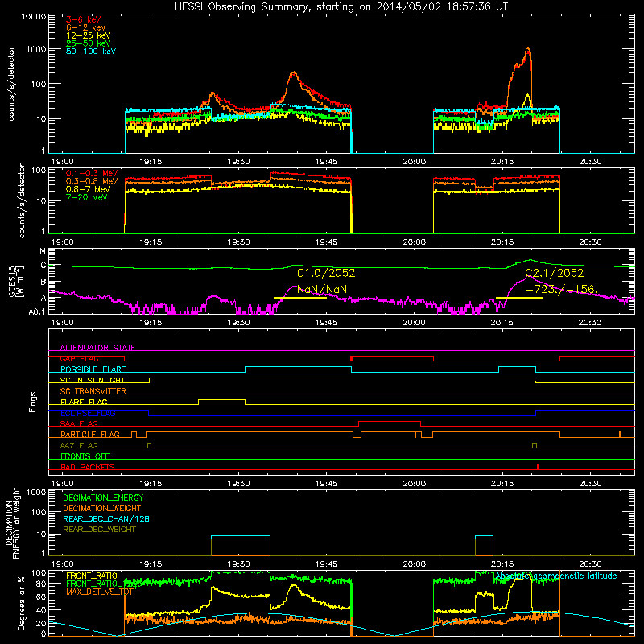Viewport: 644px width, 644px height.
Task: Click the yellow C1.0 flare duration bar
Action: 300,297
